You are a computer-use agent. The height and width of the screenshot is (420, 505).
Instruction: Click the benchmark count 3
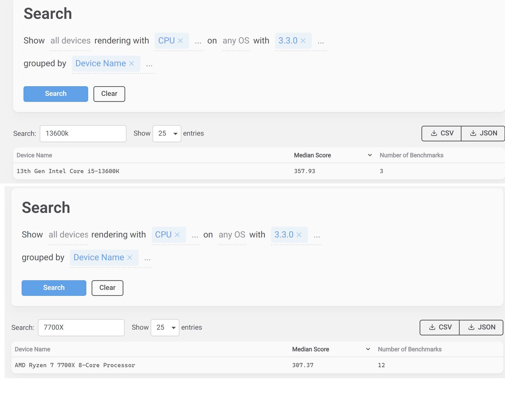coord(381,171)
